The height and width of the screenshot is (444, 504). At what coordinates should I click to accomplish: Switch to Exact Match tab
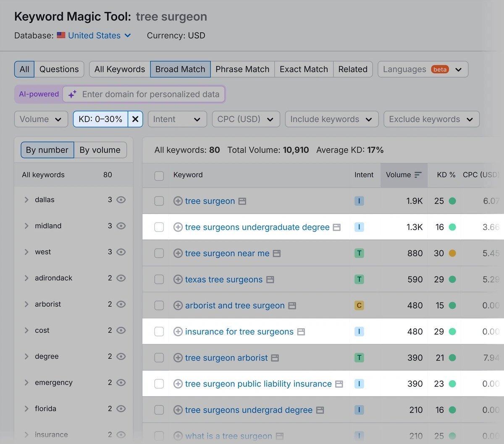tap(304, 69)
